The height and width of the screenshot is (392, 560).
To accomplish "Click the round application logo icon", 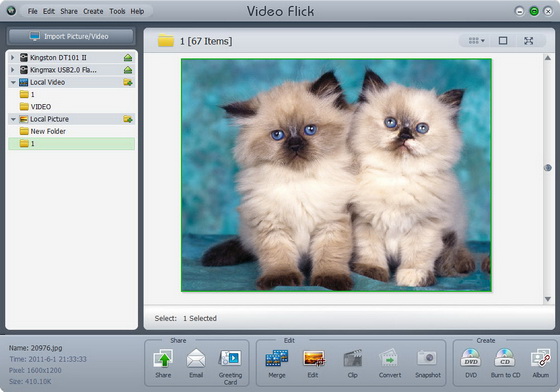I will tap(11, 11).
